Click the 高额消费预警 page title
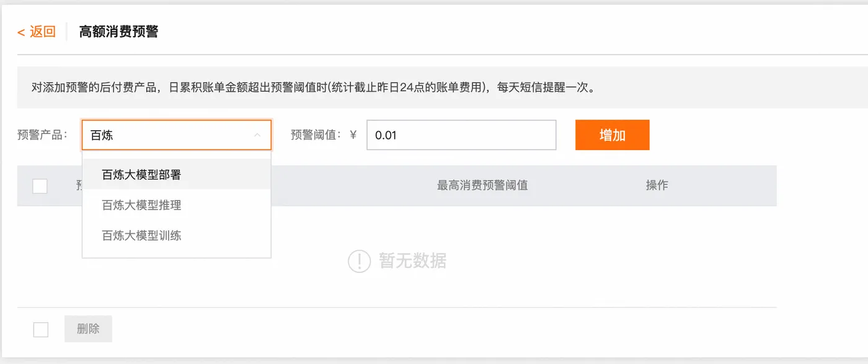 (118, 32)
